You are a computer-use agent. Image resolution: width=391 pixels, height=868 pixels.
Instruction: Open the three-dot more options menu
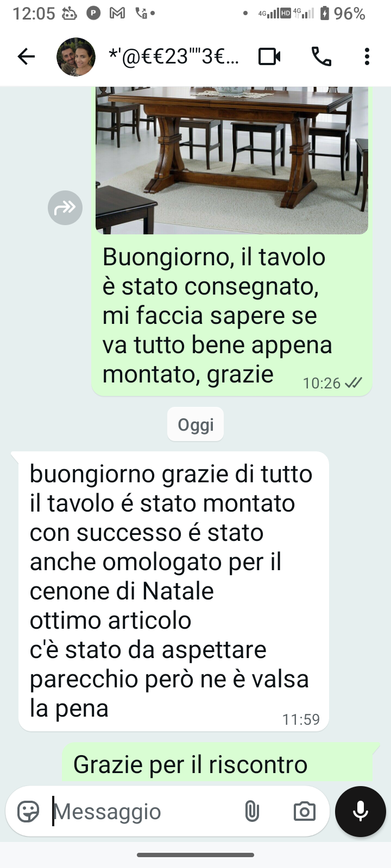click(x=367, y=56)
